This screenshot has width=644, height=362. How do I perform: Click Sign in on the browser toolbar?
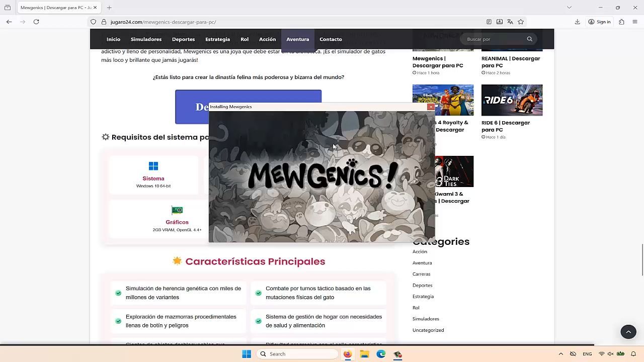click(599, 22)
